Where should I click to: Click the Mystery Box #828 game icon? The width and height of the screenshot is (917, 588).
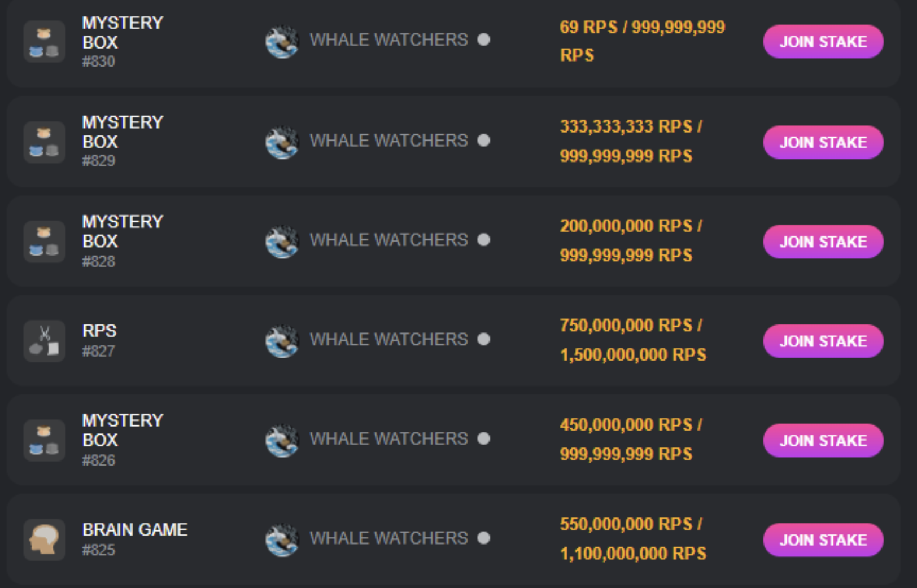click(45, 241)
